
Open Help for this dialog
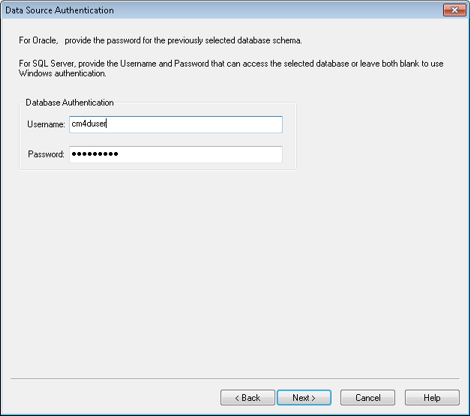point(432,398)
